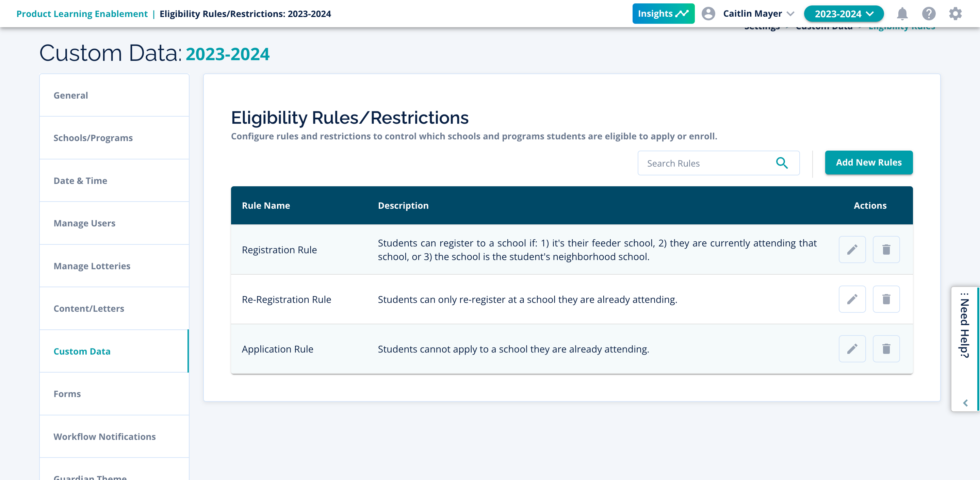Open the Insights button
Image resolution: width=980 pixels, height=480 pixels.
(663, 14)
